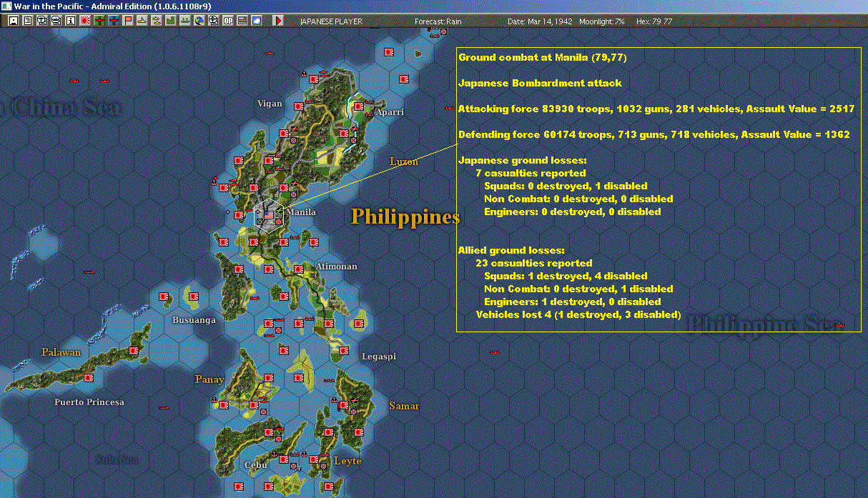This screenshot has width=868, height=498.
Task: Click the Date: Mar 14, 1942 text
Action: 541,21
